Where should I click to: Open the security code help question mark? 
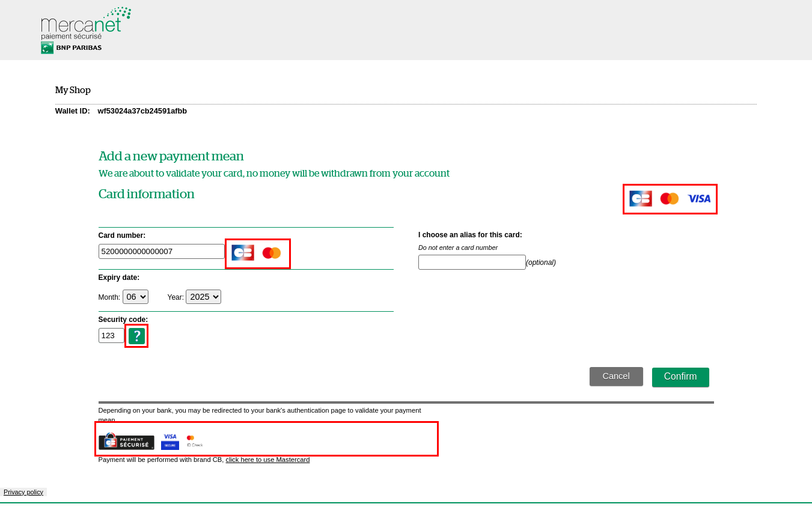coord(136,336)
